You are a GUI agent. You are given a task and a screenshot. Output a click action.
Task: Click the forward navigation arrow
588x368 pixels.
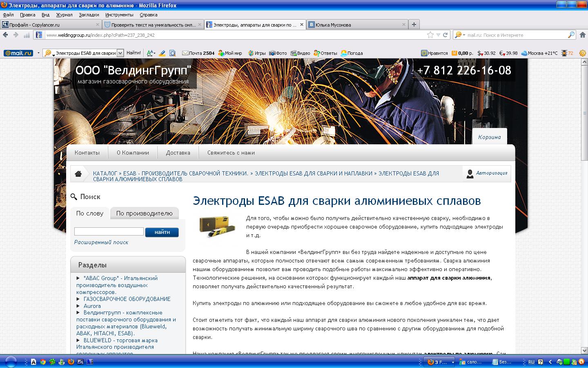coord(16,35)
